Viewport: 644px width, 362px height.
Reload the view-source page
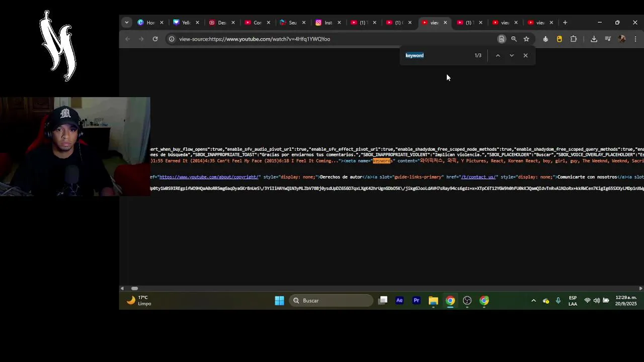(x=155, y=39)
